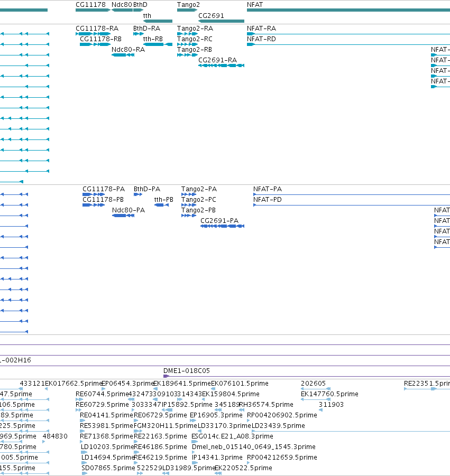Image resolution: width=450 pixels, height=476 pixels.
Task: Select the tth-PB protein feature
Action: tap(161, 205)
